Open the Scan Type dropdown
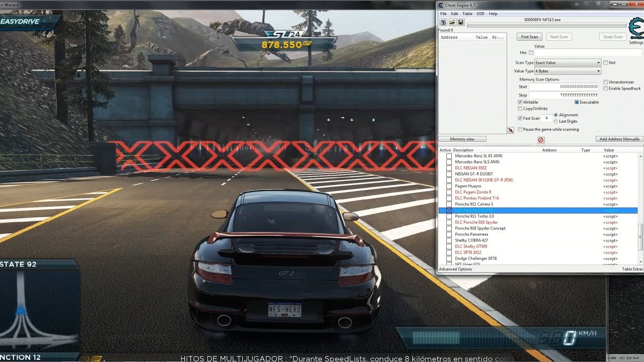Viewport: 644px width, 362px height. (568, 62)
